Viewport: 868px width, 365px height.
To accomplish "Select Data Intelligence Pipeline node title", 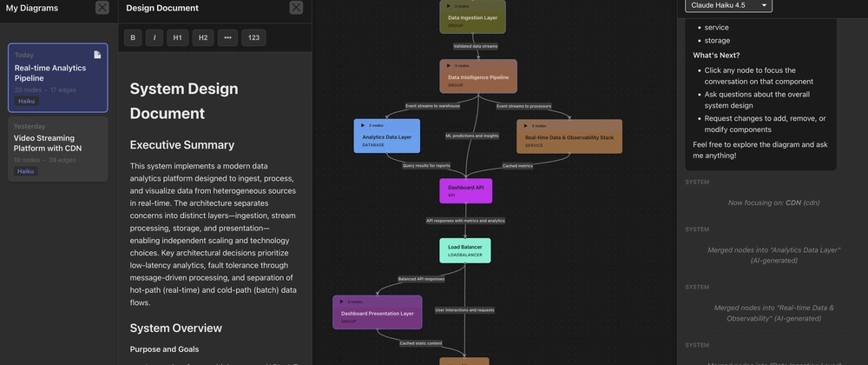I will point(478,77).
